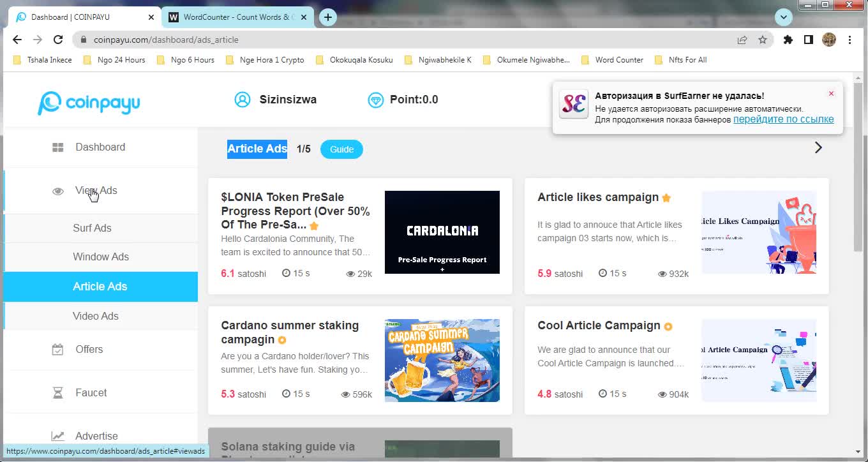
Task: Open Ngiwabhekile K bookmark folder
Action: 438,60
